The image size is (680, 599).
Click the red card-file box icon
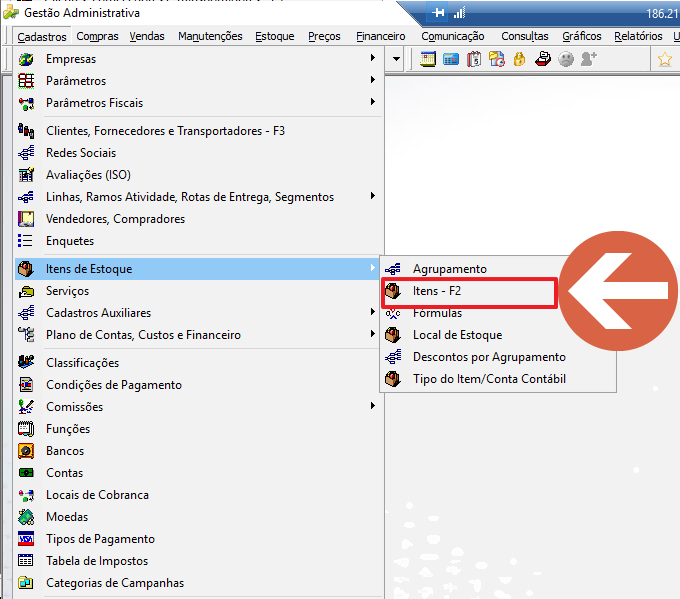point(543,59)
